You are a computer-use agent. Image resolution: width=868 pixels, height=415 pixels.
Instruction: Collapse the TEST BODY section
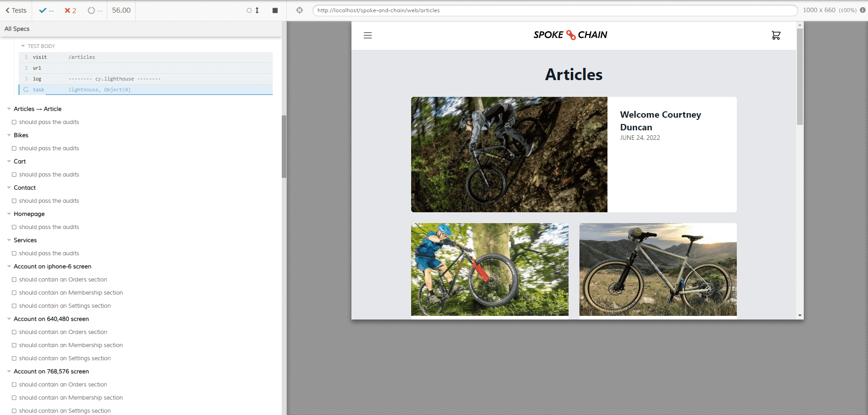[23, 46]
